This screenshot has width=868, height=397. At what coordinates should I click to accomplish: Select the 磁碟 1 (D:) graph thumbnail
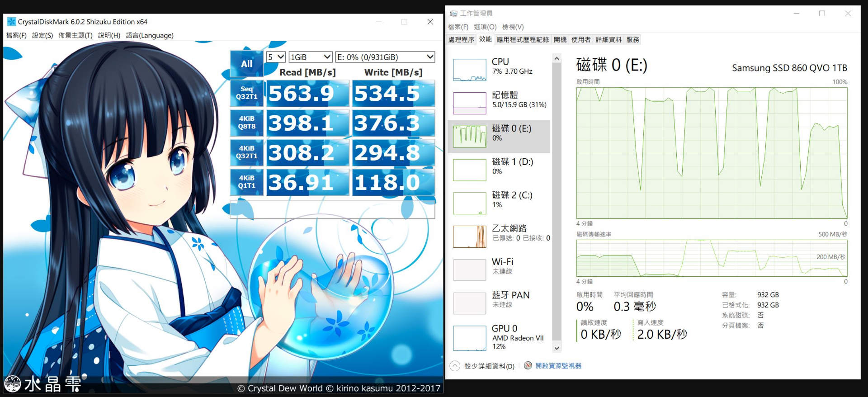(x=470, y=170)
